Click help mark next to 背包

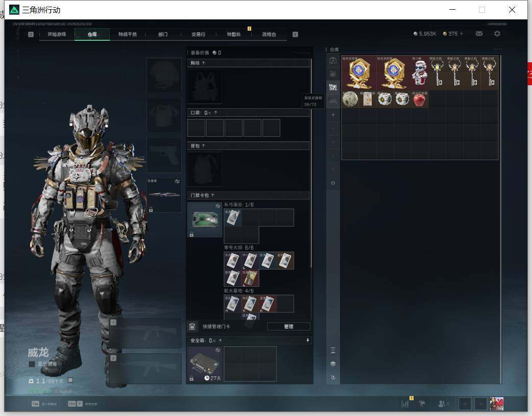click(x=203, y=146)
